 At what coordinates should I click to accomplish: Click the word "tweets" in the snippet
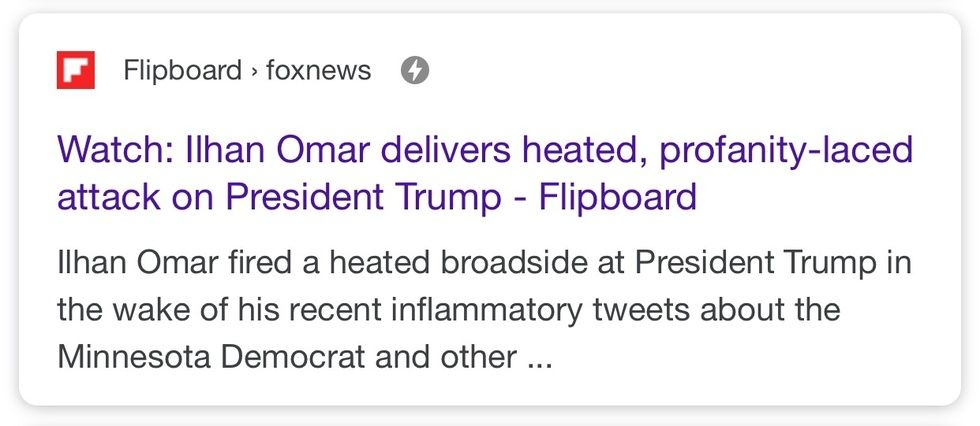point(641,310)
